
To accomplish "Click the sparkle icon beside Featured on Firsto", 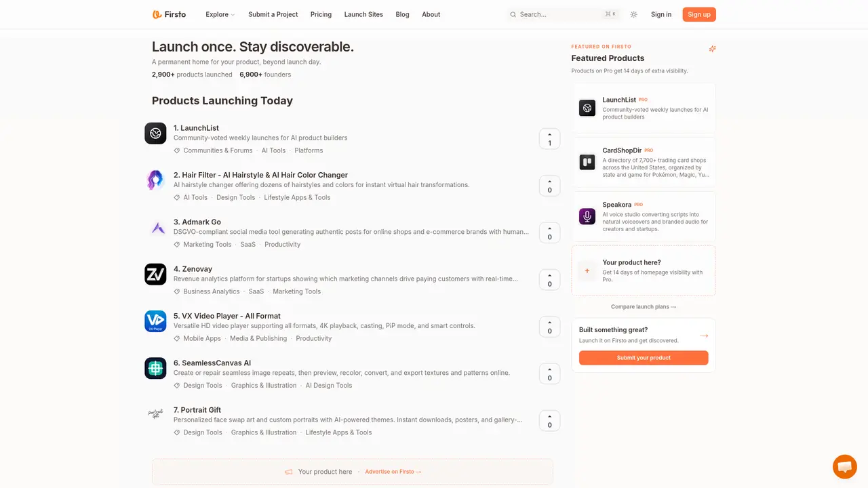I will click(x=712, y=49).
